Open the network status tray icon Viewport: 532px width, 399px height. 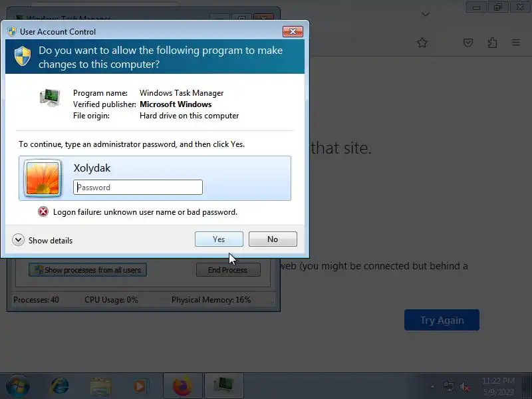click(x=448, y=386)
